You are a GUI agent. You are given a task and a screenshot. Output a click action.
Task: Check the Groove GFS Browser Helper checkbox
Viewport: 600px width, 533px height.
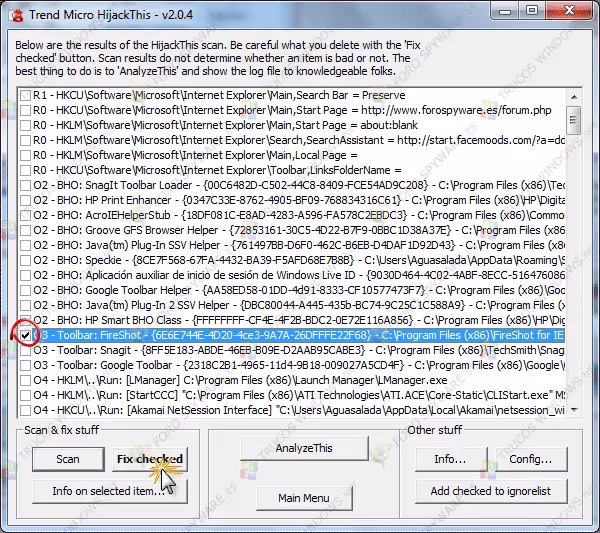[25, 230]
